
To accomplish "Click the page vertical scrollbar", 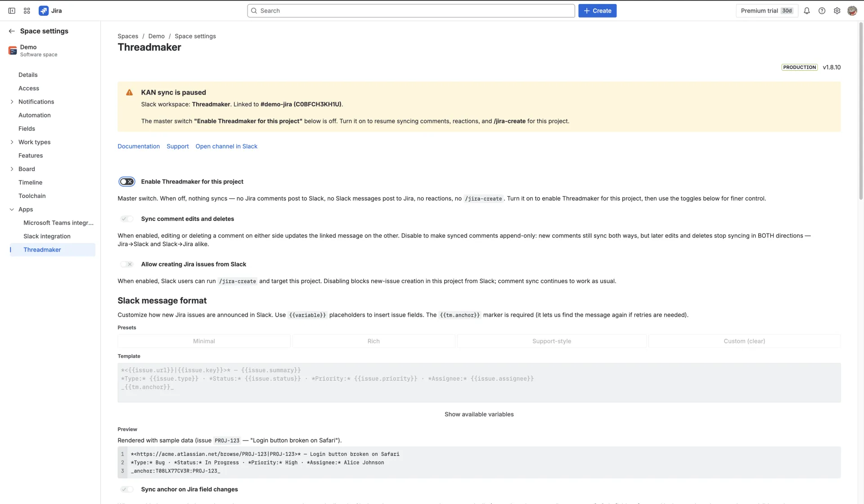I will click(x=861, y=110).
